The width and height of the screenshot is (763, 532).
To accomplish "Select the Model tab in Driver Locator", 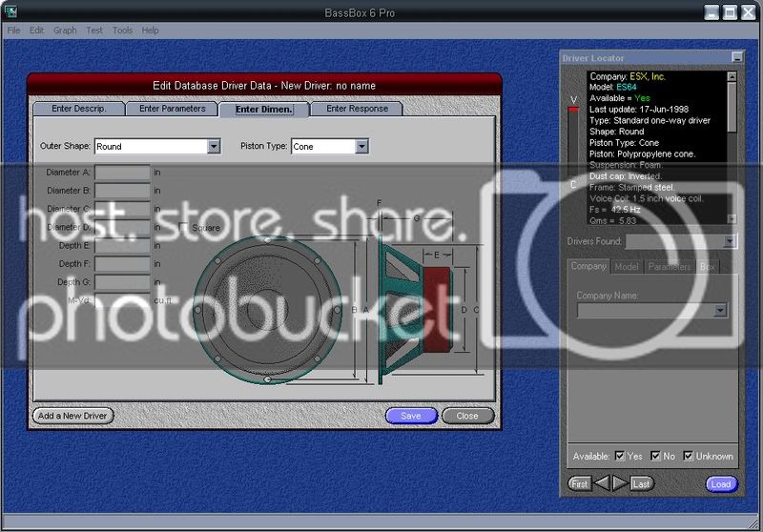I will pos(627,267).
